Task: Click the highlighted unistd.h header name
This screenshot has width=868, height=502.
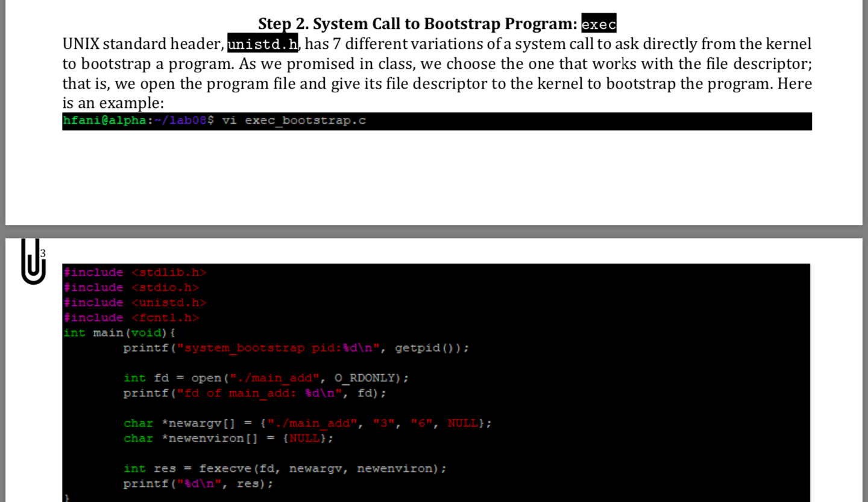Action: (262, 43)
